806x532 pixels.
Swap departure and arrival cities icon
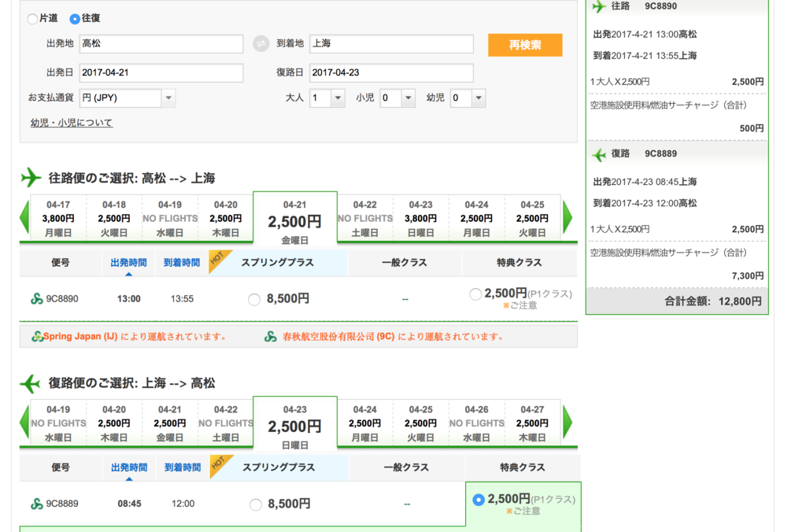pos(261,44)
